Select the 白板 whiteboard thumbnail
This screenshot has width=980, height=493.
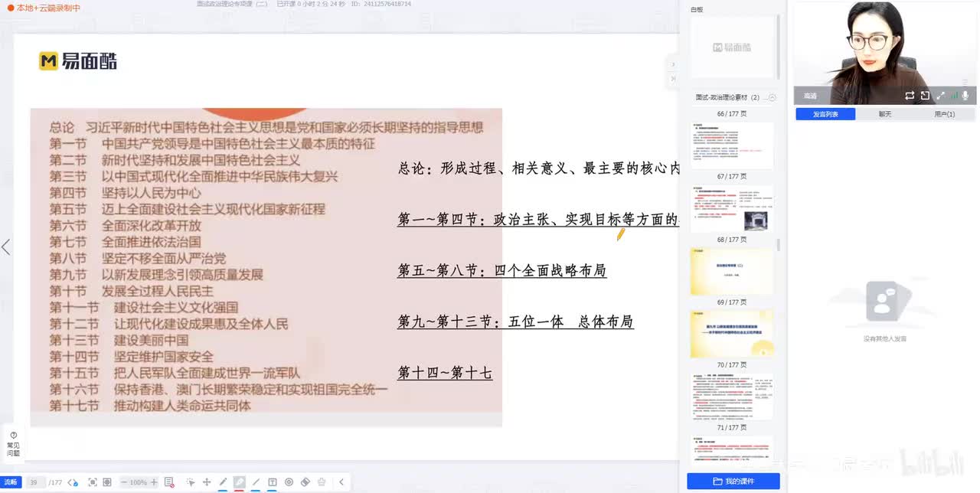(x=732, y=47)
